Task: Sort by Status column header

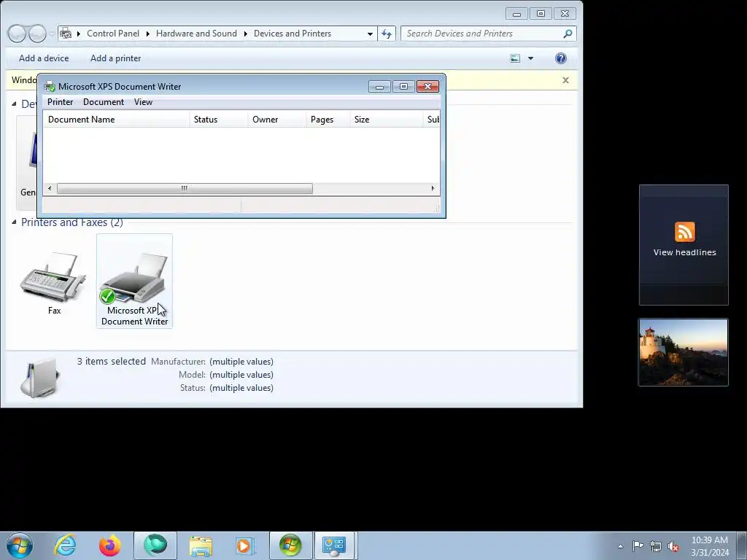Action: [218, 120]
